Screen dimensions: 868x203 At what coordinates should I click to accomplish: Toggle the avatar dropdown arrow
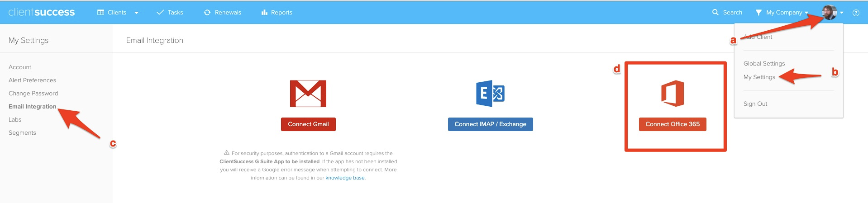click(x=841, y=13)
